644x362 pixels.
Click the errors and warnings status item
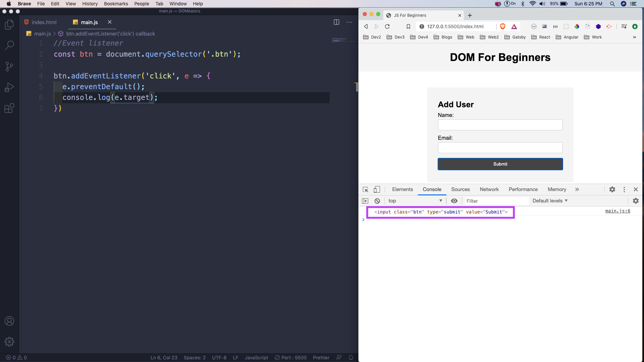pos(16,358)
